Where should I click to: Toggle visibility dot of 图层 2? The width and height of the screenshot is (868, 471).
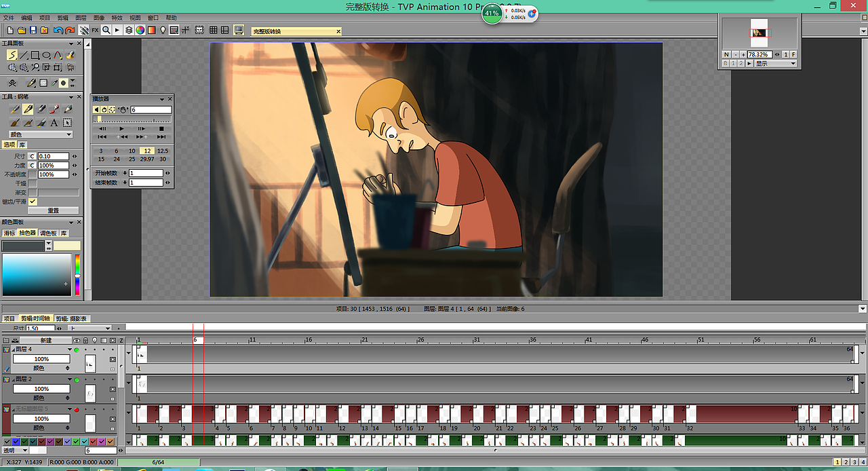pos(77,379)
